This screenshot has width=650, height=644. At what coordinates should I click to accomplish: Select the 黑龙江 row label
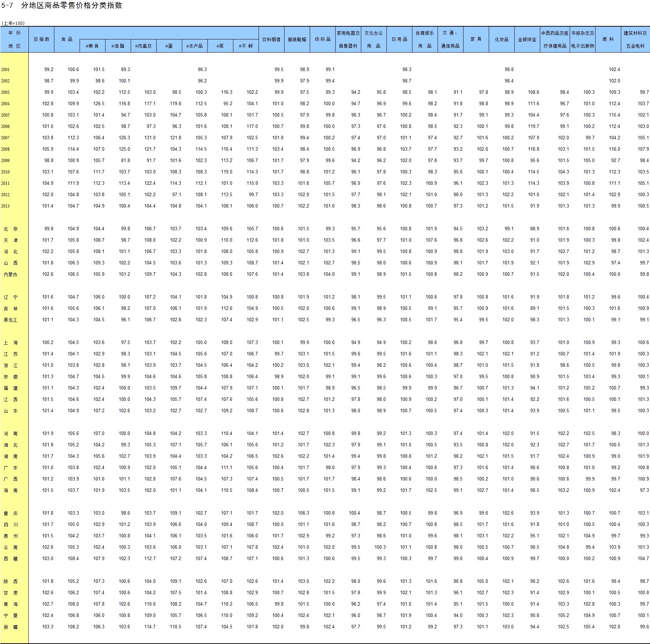(10, 320)
